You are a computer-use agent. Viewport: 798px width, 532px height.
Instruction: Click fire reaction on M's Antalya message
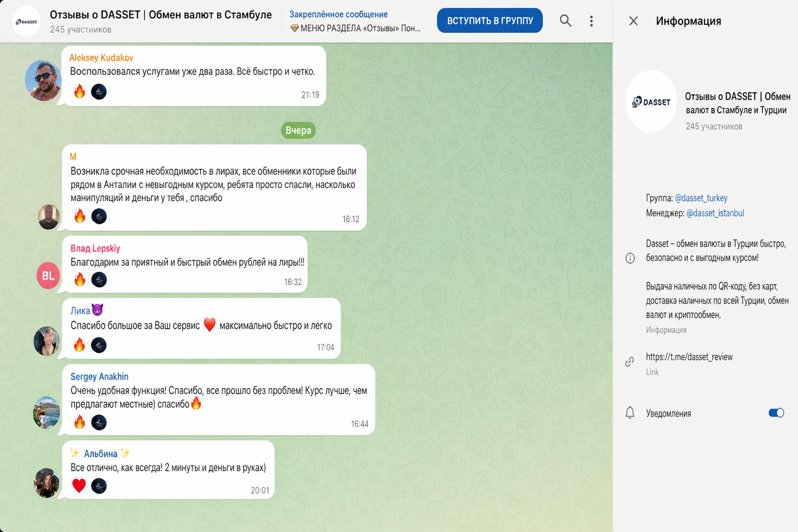(79, 216)
